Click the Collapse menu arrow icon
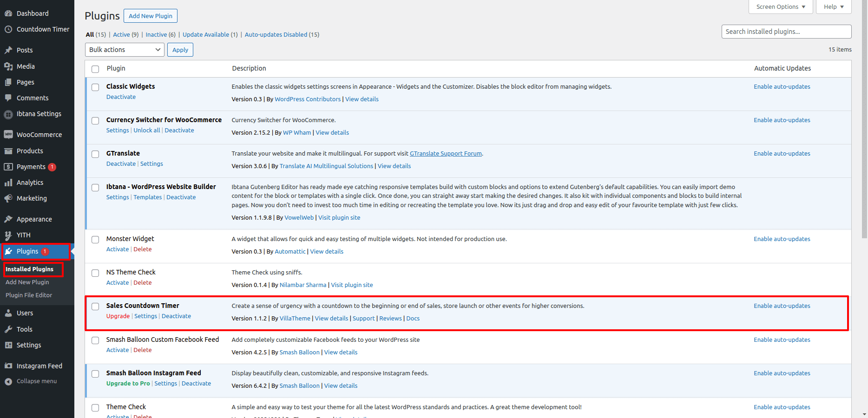 click(x=8, y=381)
